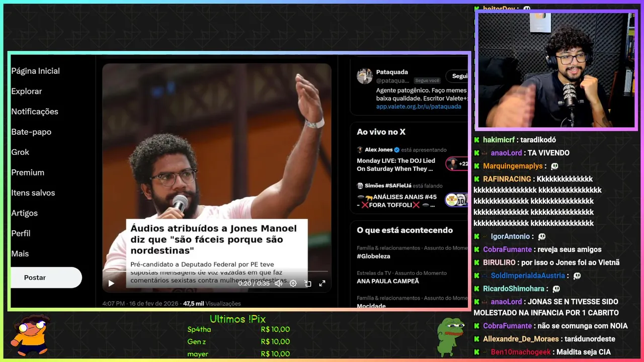Click the news headline about Jones Manoel
This screenshot has height=362, width=644.
pos(214,239)
